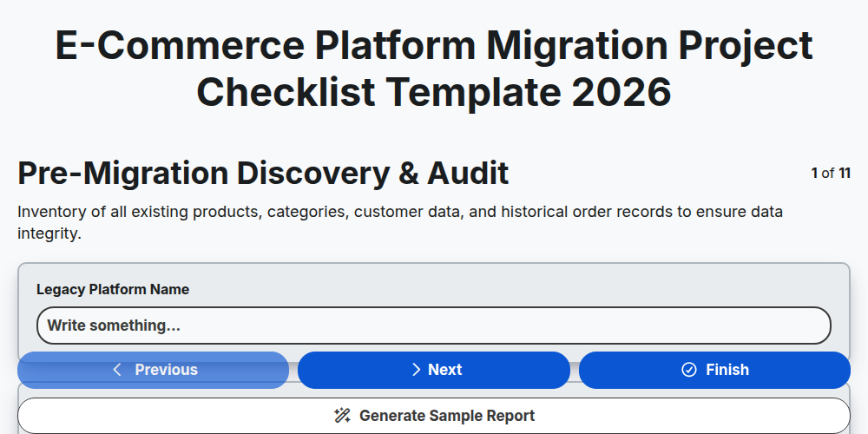Generate a sample report
Viewport: 868px width, 434px height.
[434, 416]
